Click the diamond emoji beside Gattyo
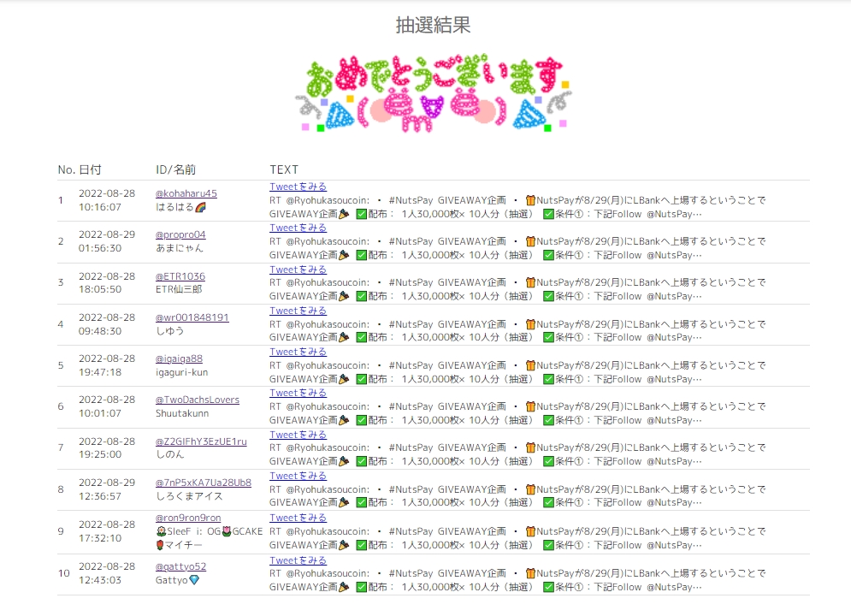Image resolution: width=851 pixels, height=616 pixels. (194, 580)
